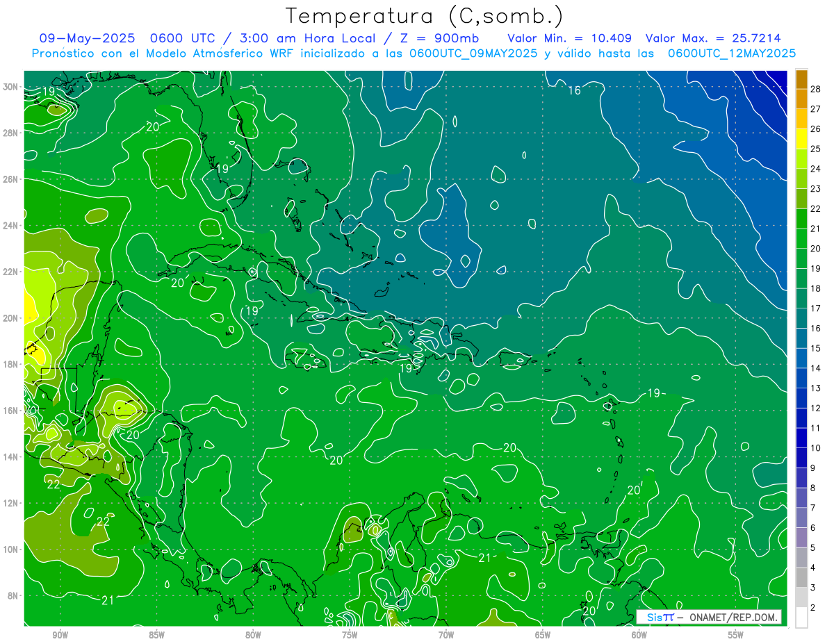Viewport: 834px width, 644px height.
Task: Pick the lime swatch between scale values 24 and 25
Action: coord(801,158)
